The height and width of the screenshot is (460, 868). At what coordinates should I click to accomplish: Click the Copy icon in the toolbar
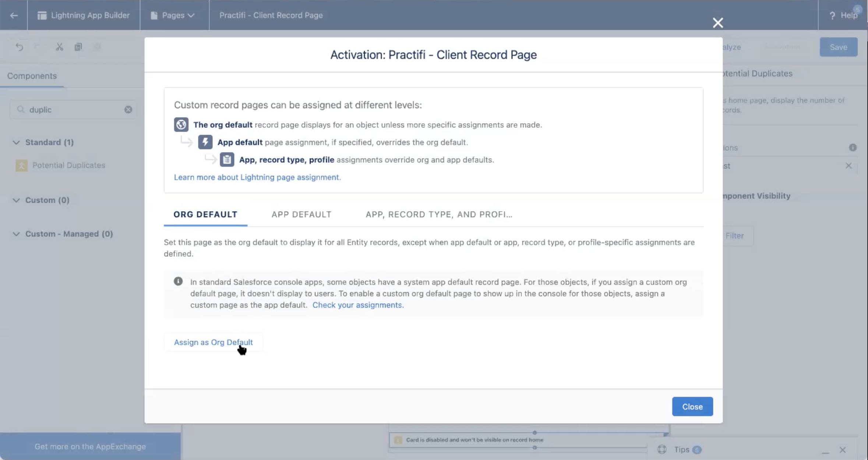78,47
